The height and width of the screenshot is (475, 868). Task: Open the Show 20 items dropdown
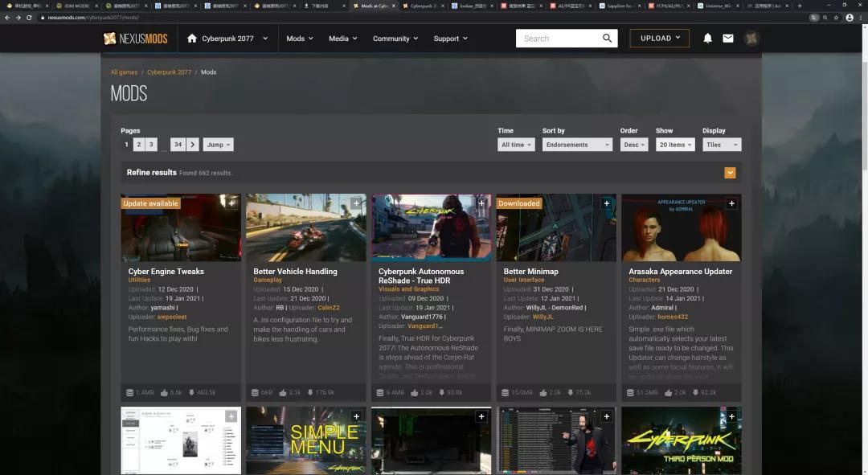675,145
